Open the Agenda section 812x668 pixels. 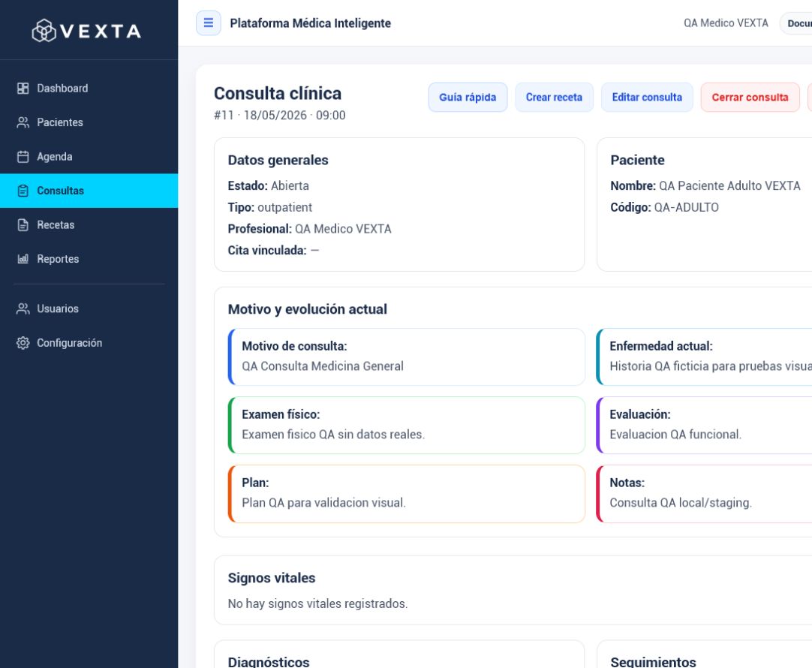[x=89, y=157]
